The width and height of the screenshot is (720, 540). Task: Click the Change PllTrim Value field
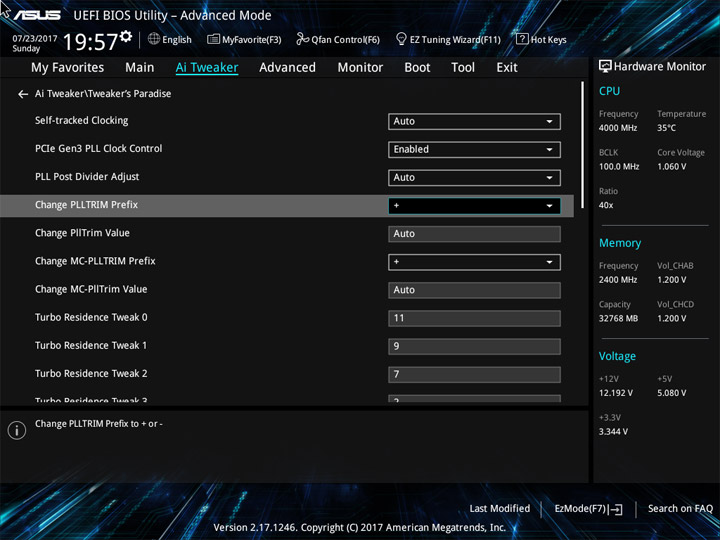474,234
